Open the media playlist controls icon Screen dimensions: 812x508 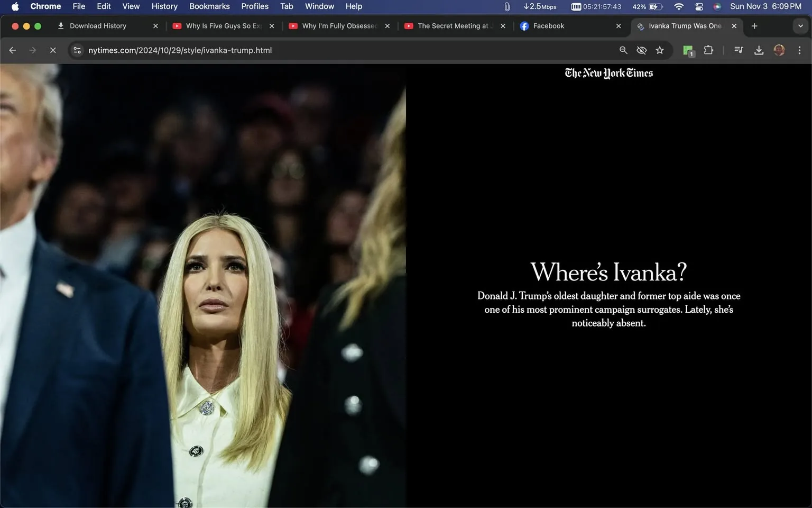[x=739, y=50]
